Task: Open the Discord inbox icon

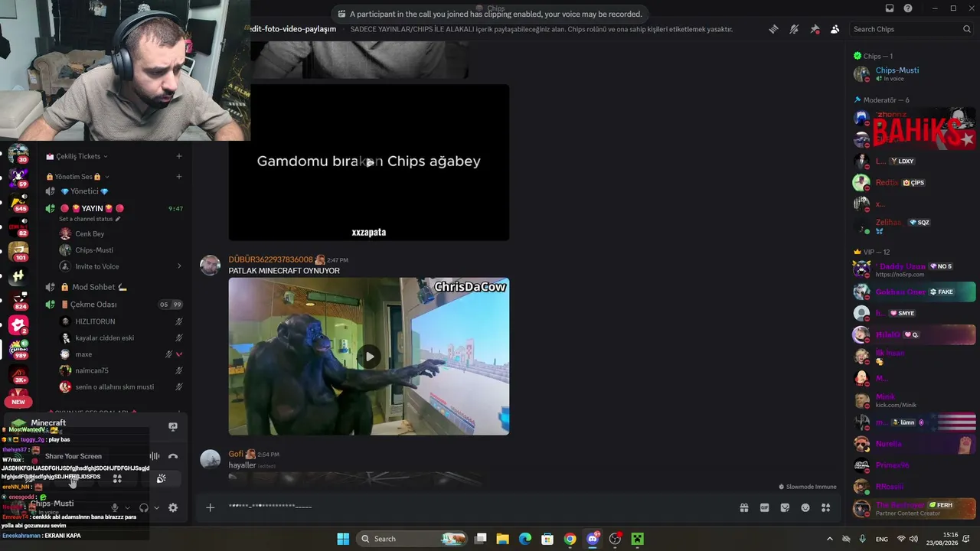Action: point(890,8)
